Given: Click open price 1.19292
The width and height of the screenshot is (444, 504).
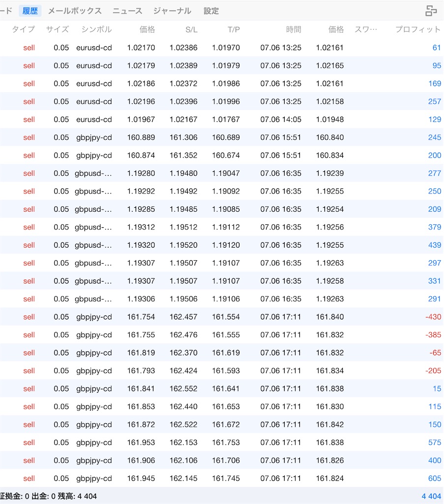Looking at the screenshot, I should point(141,191).
